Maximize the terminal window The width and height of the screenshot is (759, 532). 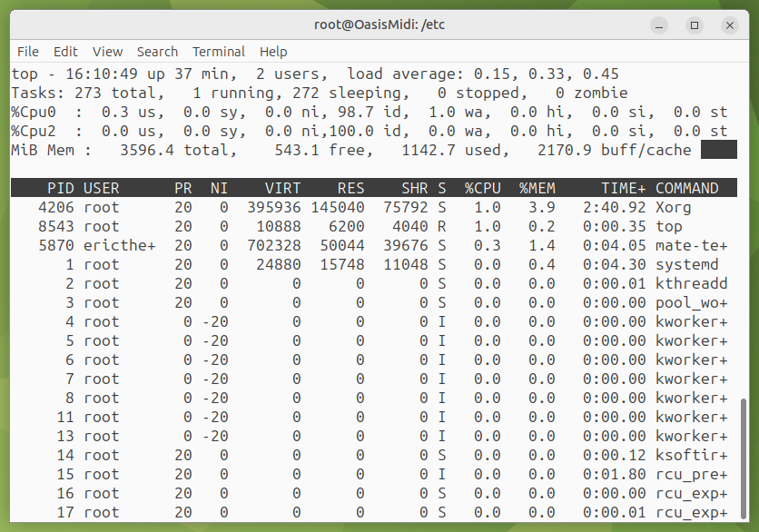coord(695,25)
